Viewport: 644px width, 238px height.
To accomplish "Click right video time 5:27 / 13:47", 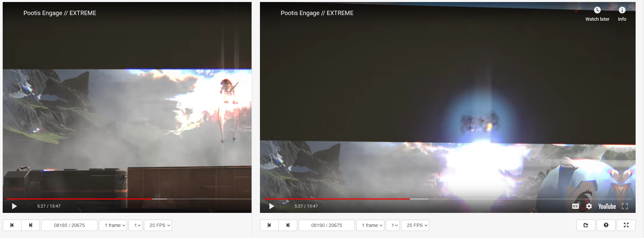I will coord(306,206).
